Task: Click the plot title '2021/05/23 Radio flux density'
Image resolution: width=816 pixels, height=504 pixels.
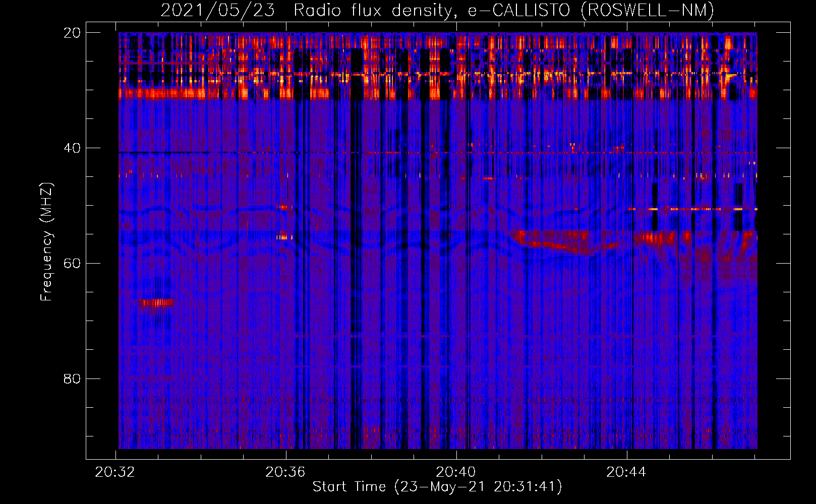Action: point(306,10)
